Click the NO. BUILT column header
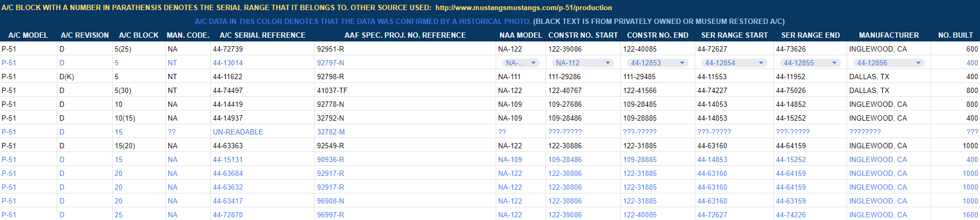The height and width of the screenshot is (220, 980). click(x=956, y=35)
